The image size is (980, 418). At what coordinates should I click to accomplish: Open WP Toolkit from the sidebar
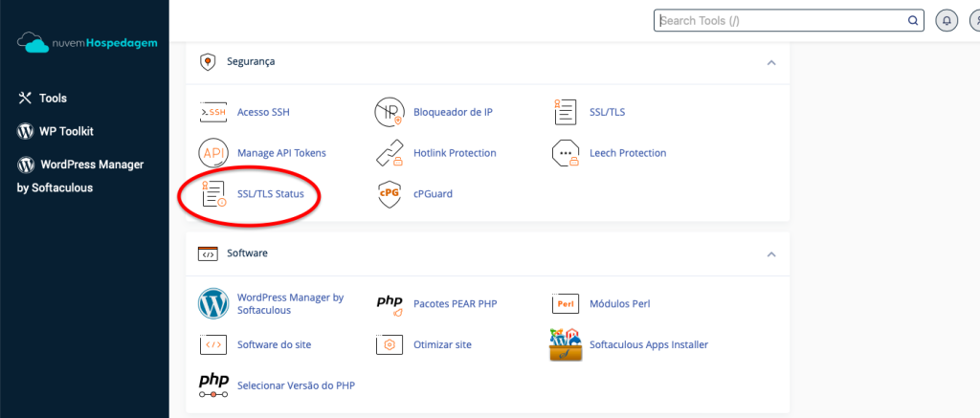pos(55,131)
